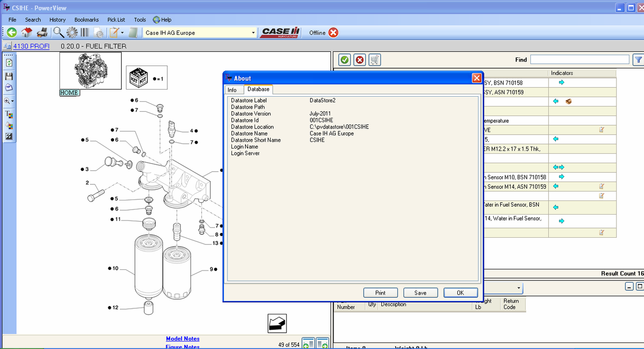Image resolution: width=644 pixels, height=349 pixels.
Task: Click the refresh icon in image toolbar
Action: click(9, 63)
